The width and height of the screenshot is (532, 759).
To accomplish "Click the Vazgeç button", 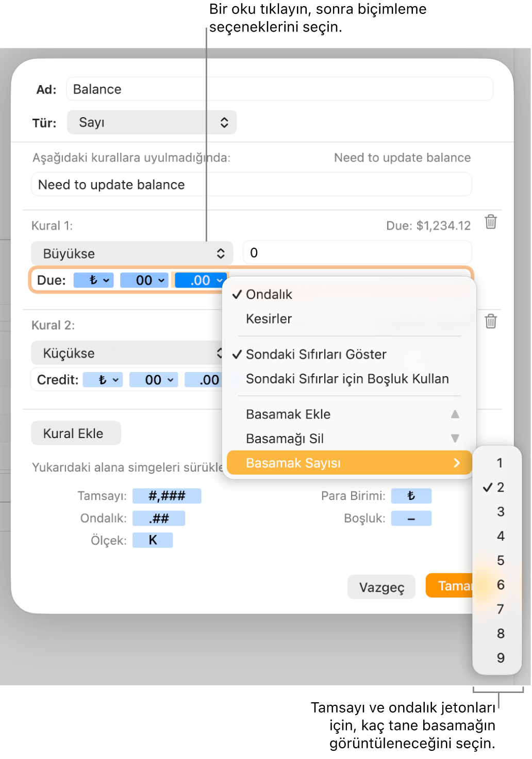I will [x=381, y=587].
